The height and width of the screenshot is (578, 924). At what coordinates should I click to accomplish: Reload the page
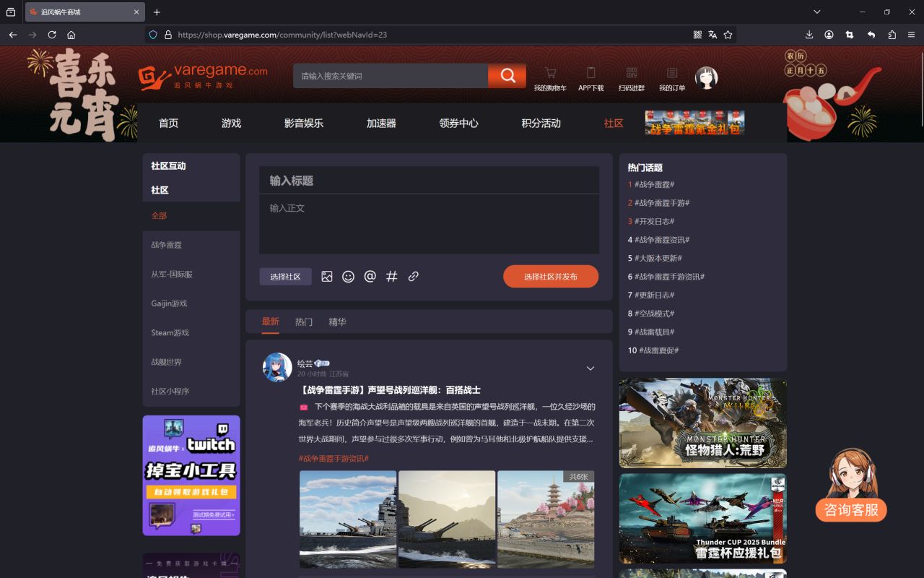[x=52, y=35]
